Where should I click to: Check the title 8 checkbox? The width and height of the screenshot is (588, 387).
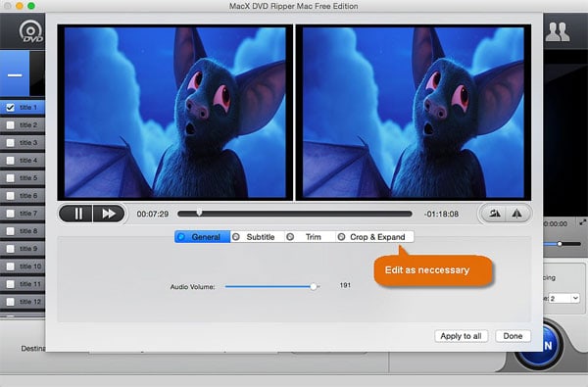click(x=11, y=231)
